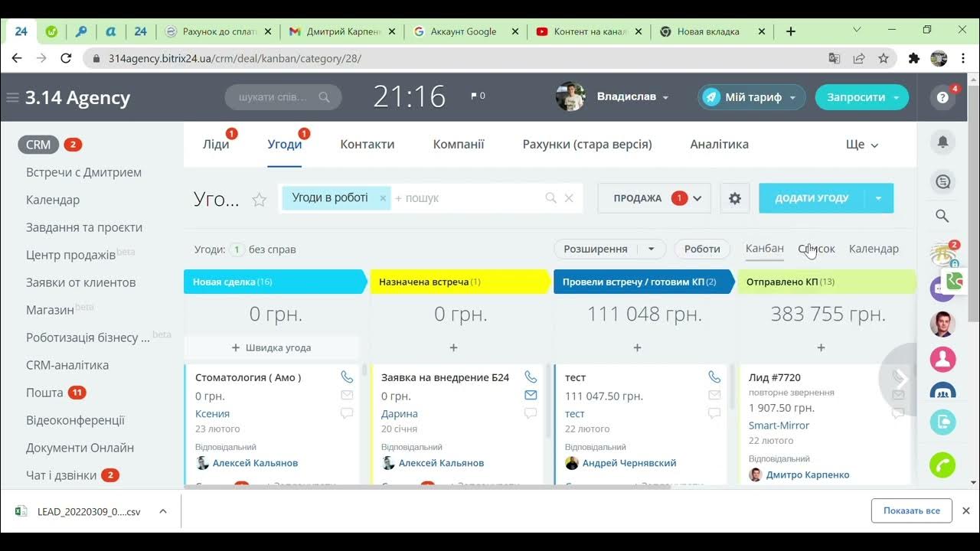The width and height of the screenshot is (980, 551).
Task: Open Календар in left sidebar
Action: [x=53, y=200]
